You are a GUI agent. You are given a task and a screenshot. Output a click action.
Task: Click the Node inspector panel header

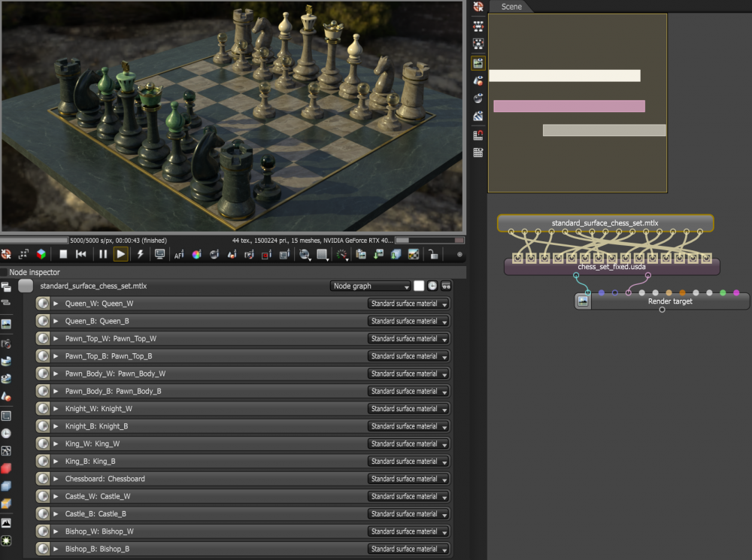[x=36, y=272]
